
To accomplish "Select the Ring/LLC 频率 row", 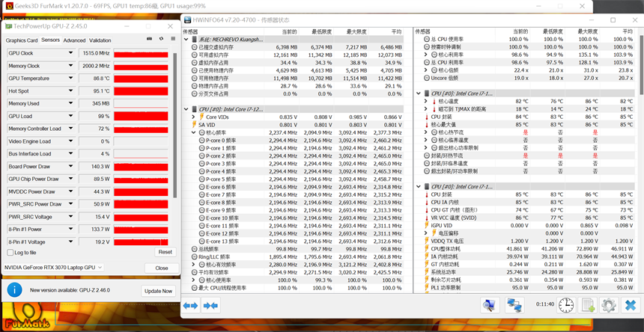I will (x=293, y=256).
